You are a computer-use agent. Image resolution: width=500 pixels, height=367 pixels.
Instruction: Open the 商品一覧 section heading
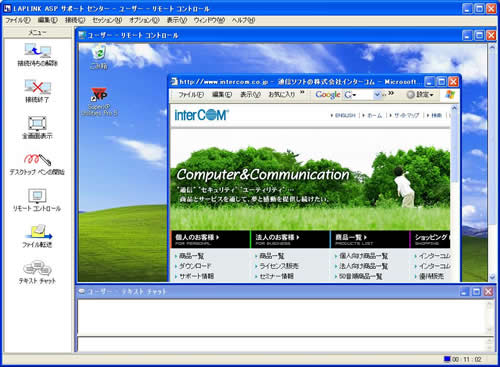tap(351, 237)
